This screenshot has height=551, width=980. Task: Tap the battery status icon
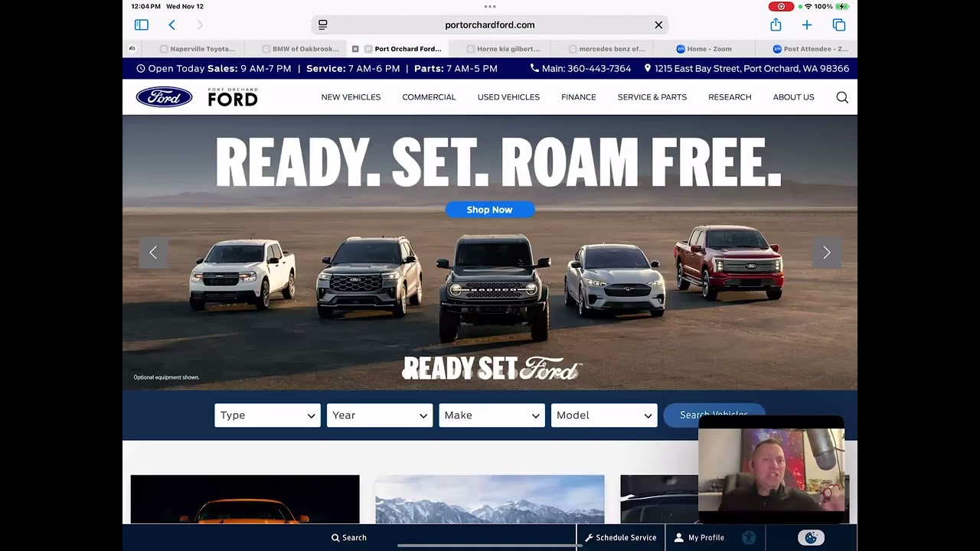click(843, 6)
